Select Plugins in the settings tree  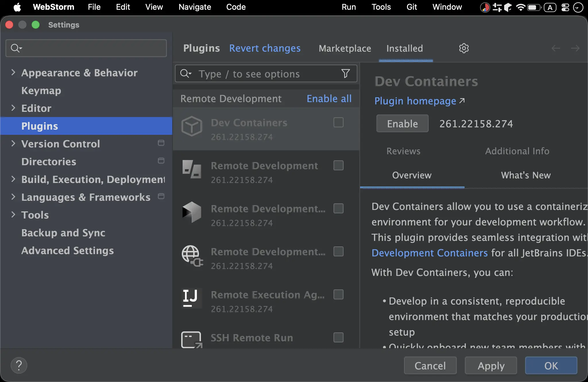tap(86, 126)
